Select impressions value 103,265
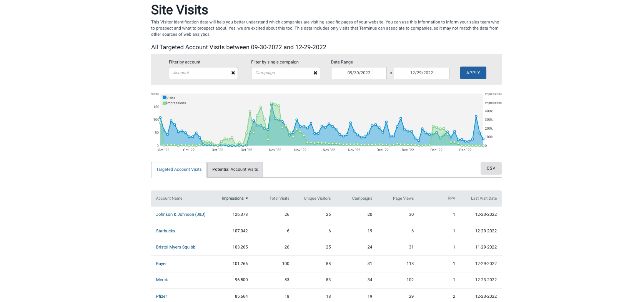 click(240, 247)
